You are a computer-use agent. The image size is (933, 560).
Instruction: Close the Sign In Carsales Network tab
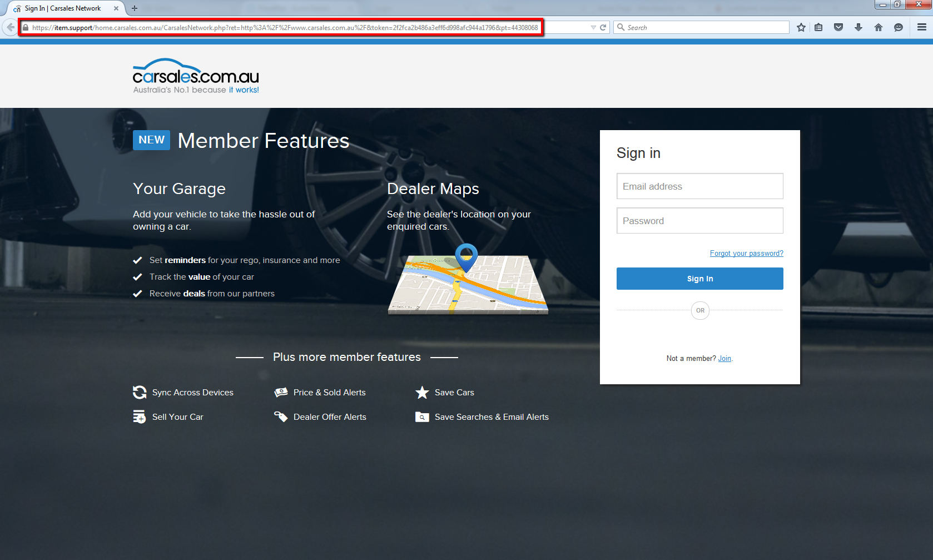pos(116,8)
